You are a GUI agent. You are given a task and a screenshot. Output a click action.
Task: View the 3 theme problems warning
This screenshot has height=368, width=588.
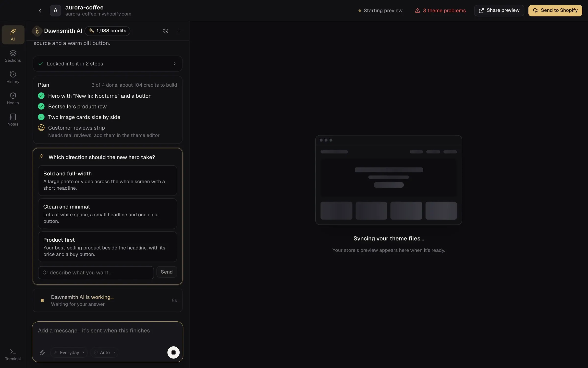coord(440,11)
